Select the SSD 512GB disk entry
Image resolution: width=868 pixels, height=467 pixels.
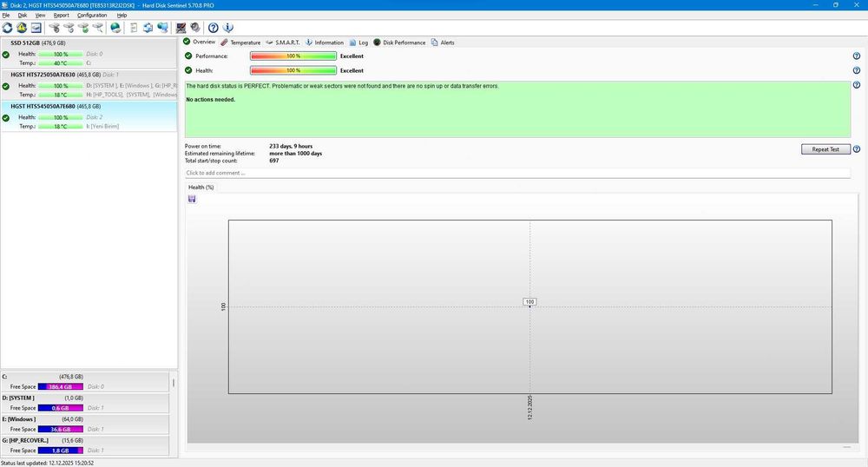point(89,53)
